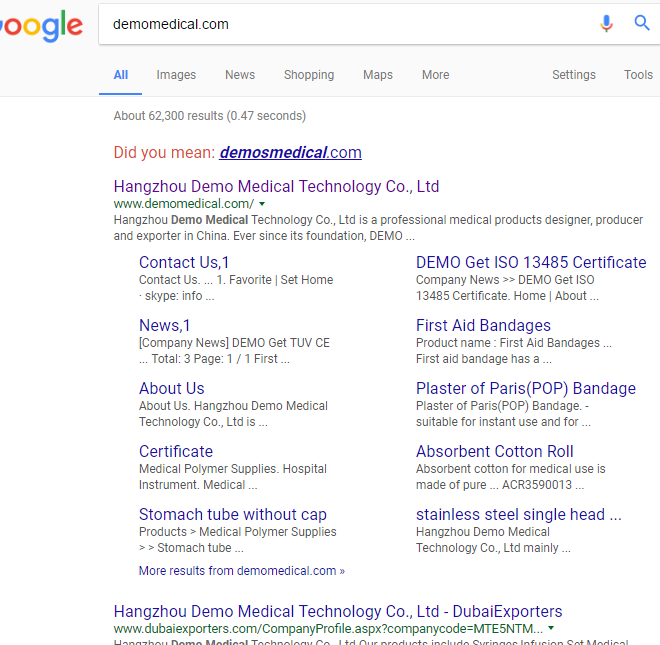660x645 pixels.
Task: Open the Absorbent Cotton Roll link
Action: (495, 452)
